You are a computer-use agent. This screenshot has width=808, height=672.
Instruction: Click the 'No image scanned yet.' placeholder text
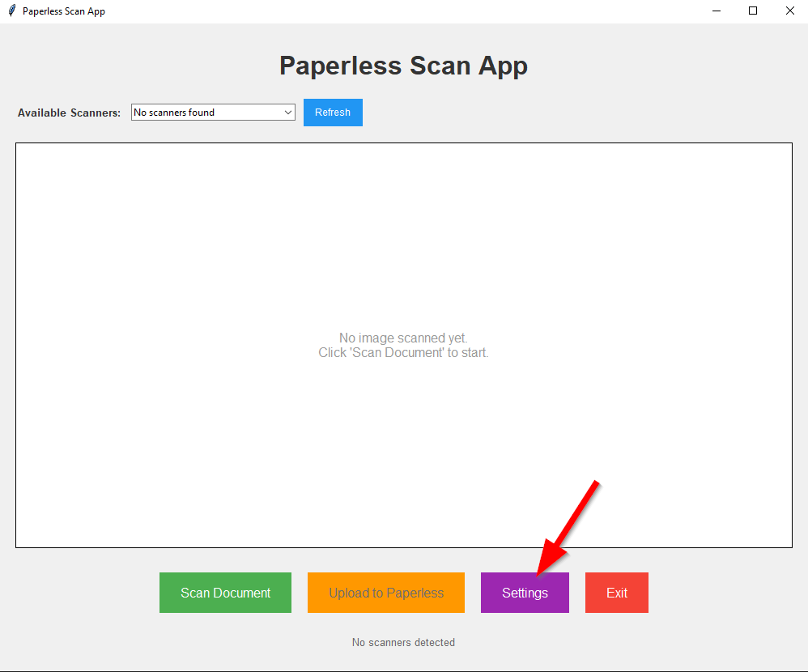(403, 338)
